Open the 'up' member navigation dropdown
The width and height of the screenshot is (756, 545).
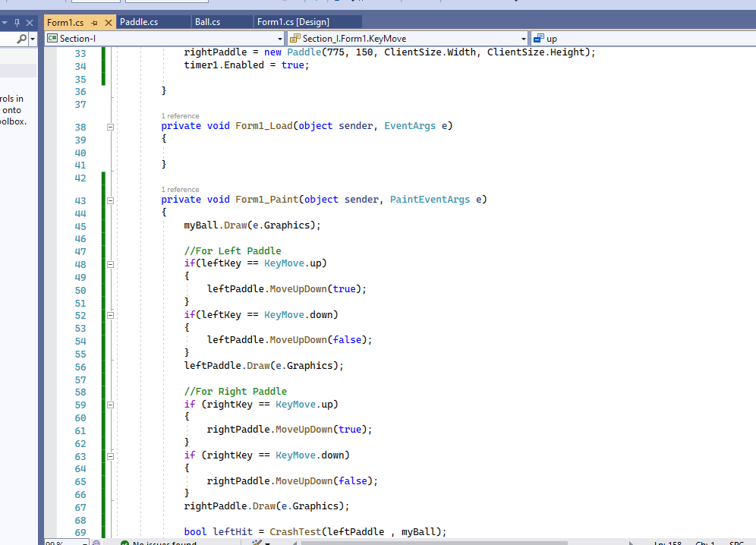pyautogui.click(x=643, y=39)
